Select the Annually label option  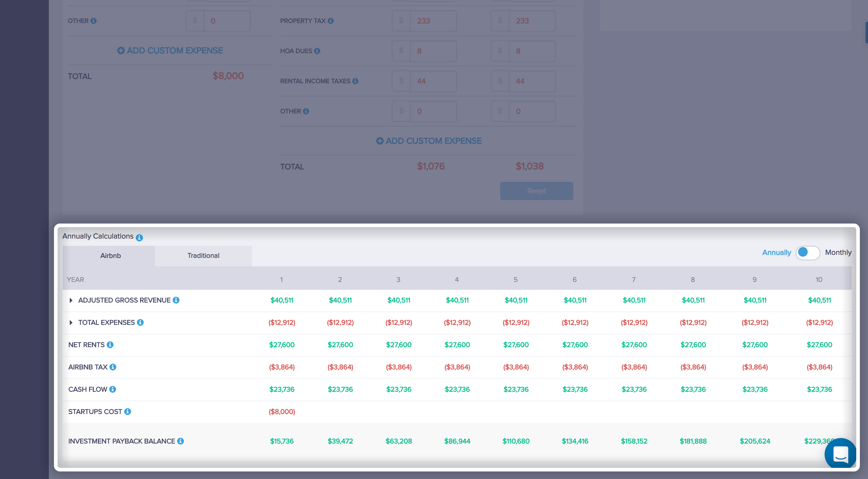[x=776, y=252]
